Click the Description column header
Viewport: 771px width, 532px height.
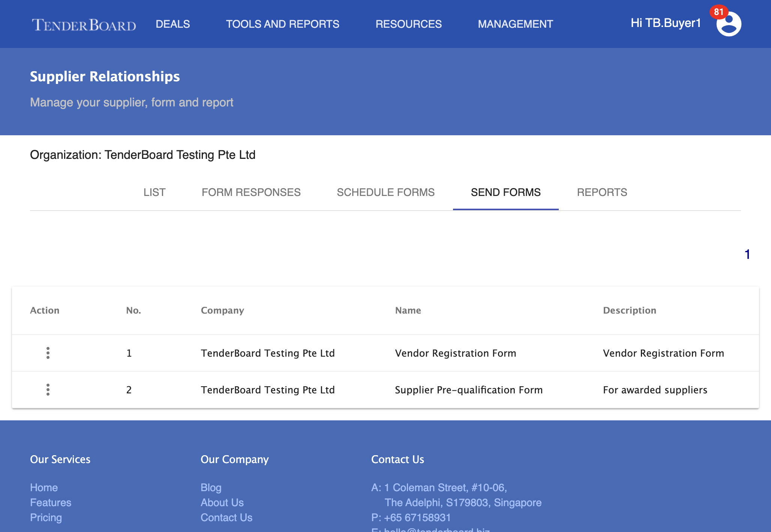point(630,310)
